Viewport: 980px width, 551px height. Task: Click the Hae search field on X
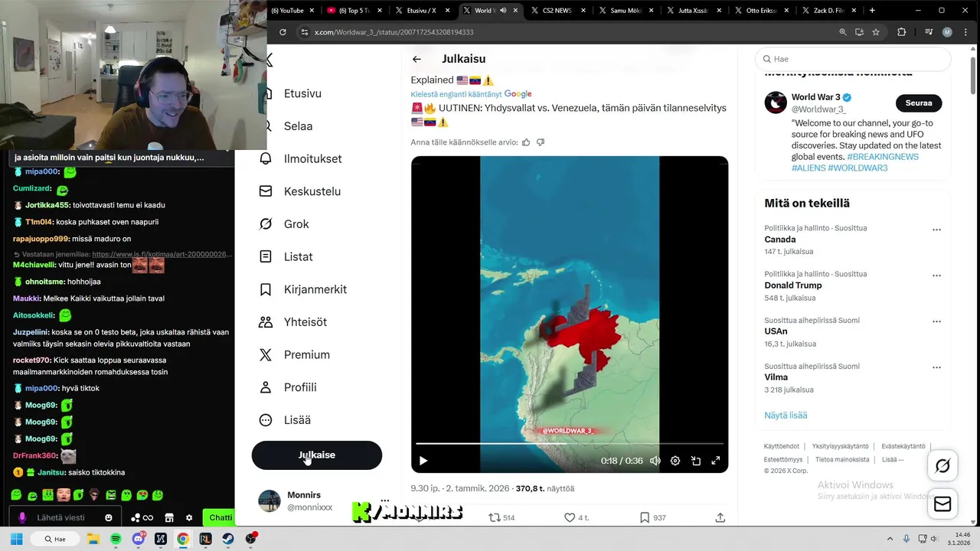click(853, 59)
